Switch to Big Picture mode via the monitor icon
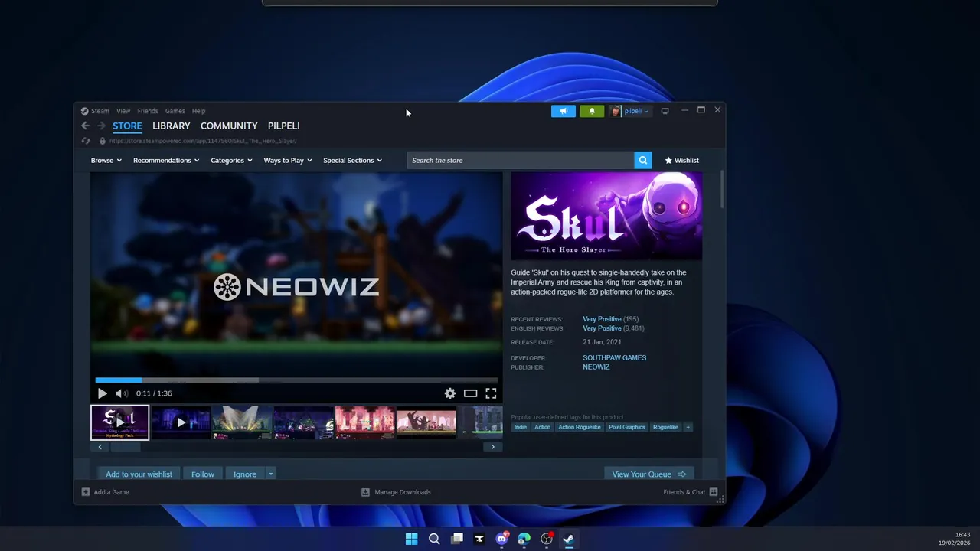The width and height of the screenshot is (980, 551). click(665, 111)
